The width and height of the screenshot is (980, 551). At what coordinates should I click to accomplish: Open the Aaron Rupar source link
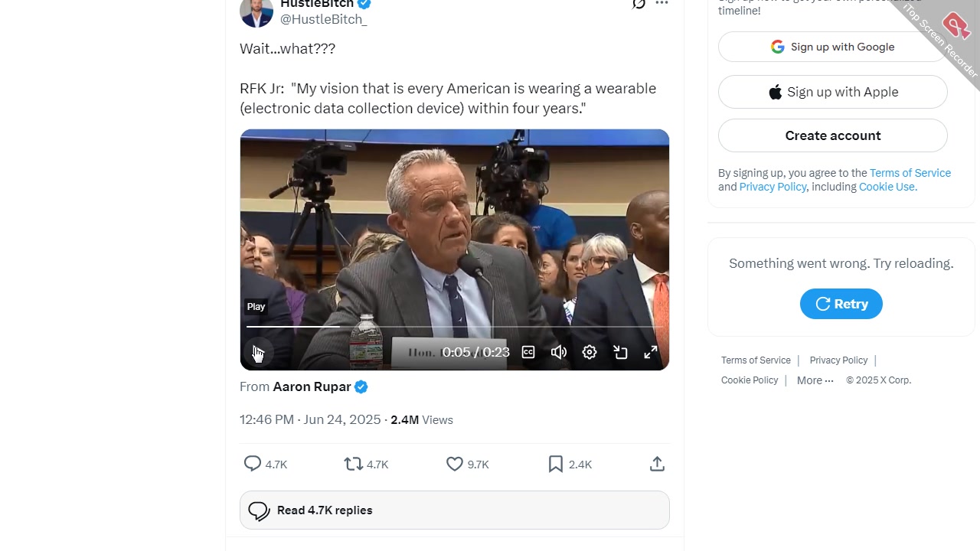click(312, 386)
